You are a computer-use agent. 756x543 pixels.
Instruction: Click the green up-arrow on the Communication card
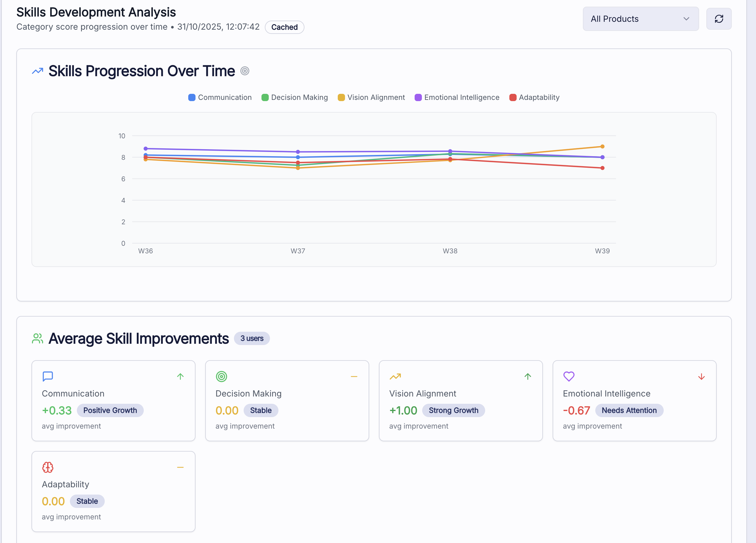pyautogui.click(x=180, y=376)
